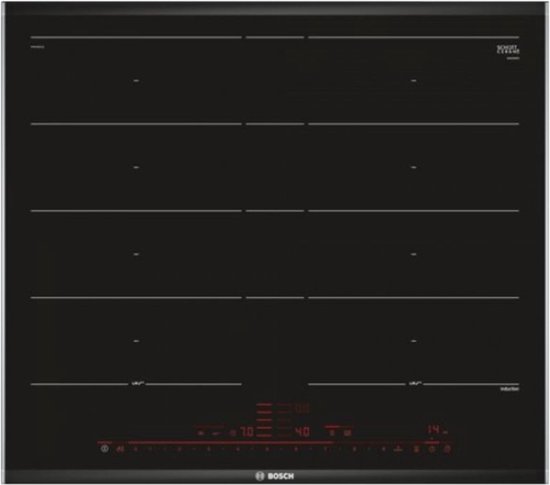Screen dimensions: 550x485
Task: Tap the lock symbol next to power
Action: point(120,449)
